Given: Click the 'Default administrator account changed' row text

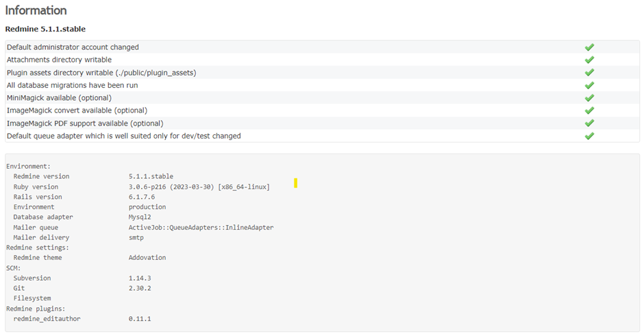Looking at the screenshot, I should point(73,47).
